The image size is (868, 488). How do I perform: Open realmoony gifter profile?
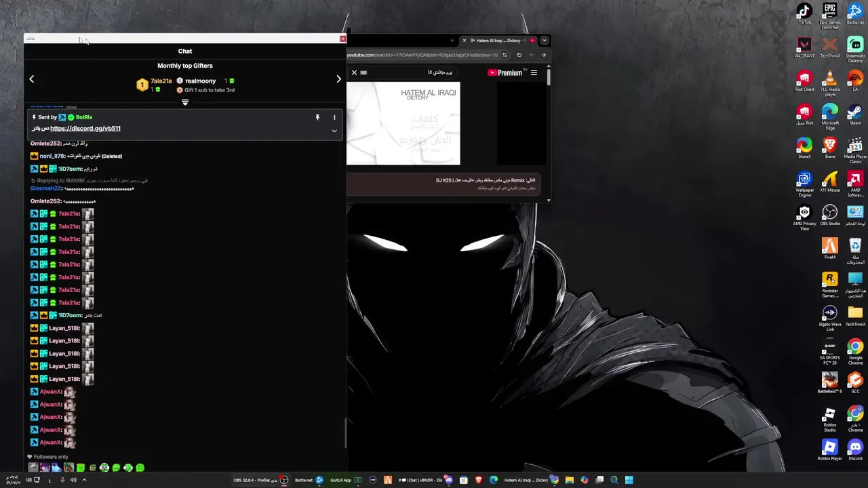[200, 81]
